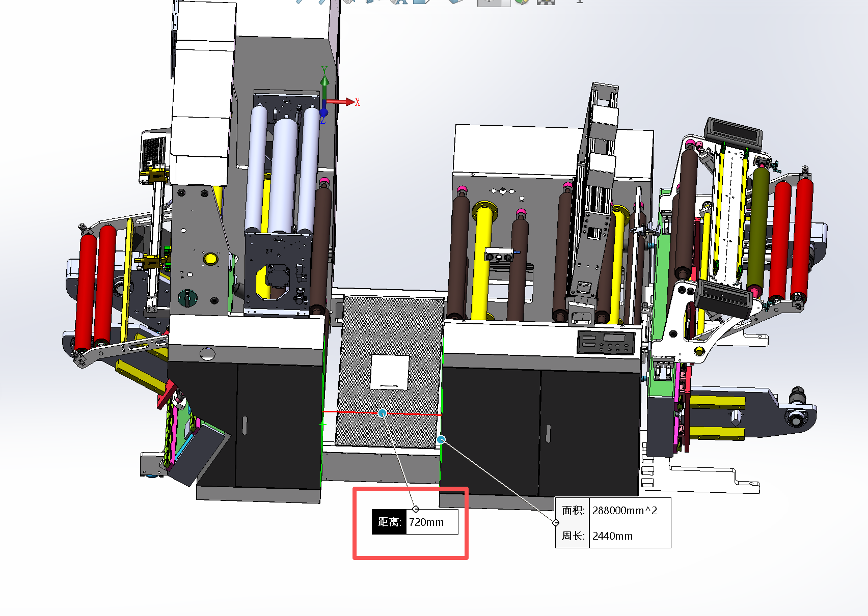Click the 周长 label in the measure callout

(573, 536)
